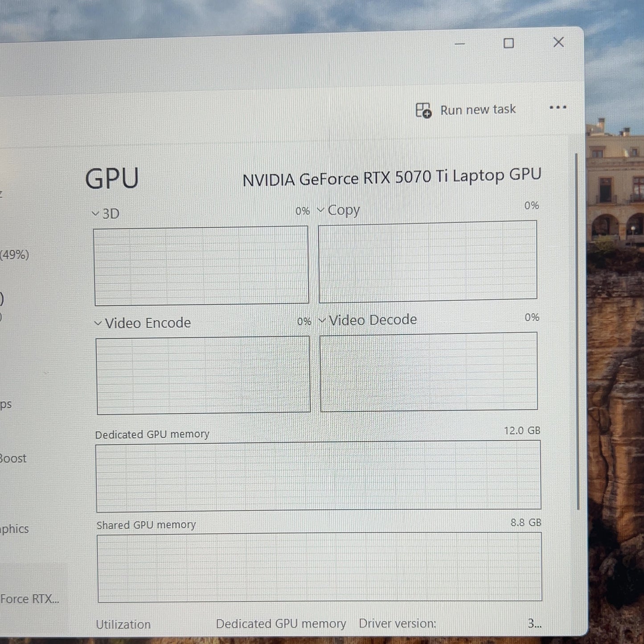Click the 8.8 GB shared memory value
Screen dimensions: 644x644
click(x=526, y=522)
